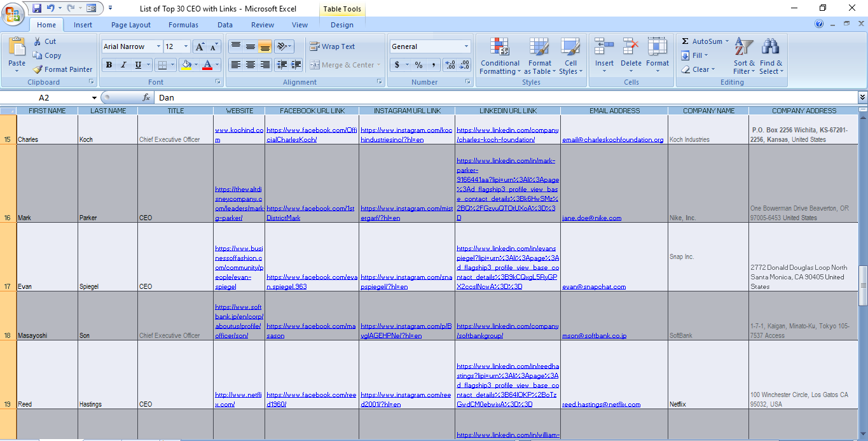
Task: Click the Paste clipboard icon
Action: [17, 48]
